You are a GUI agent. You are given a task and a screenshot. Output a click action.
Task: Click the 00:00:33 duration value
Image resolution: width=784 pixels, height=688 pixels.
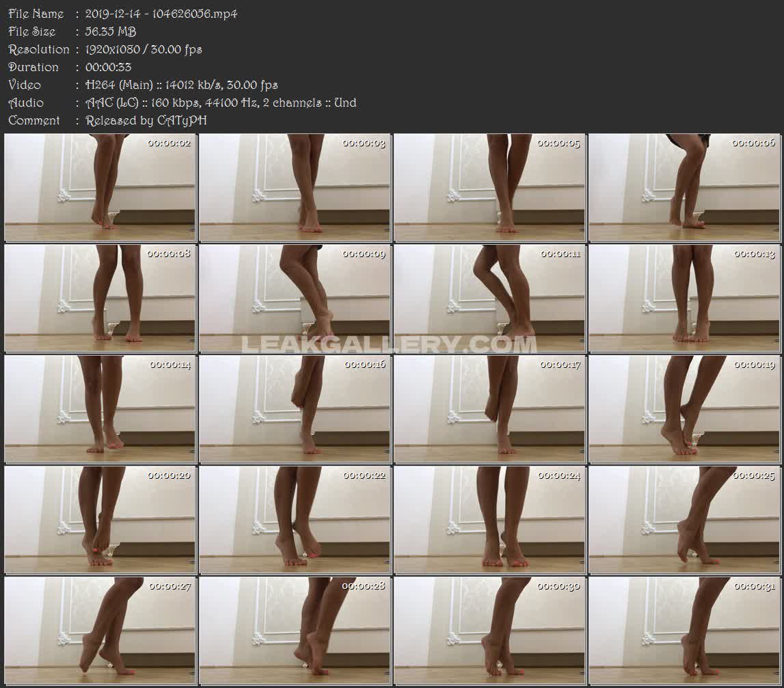[x=109, y=67]
